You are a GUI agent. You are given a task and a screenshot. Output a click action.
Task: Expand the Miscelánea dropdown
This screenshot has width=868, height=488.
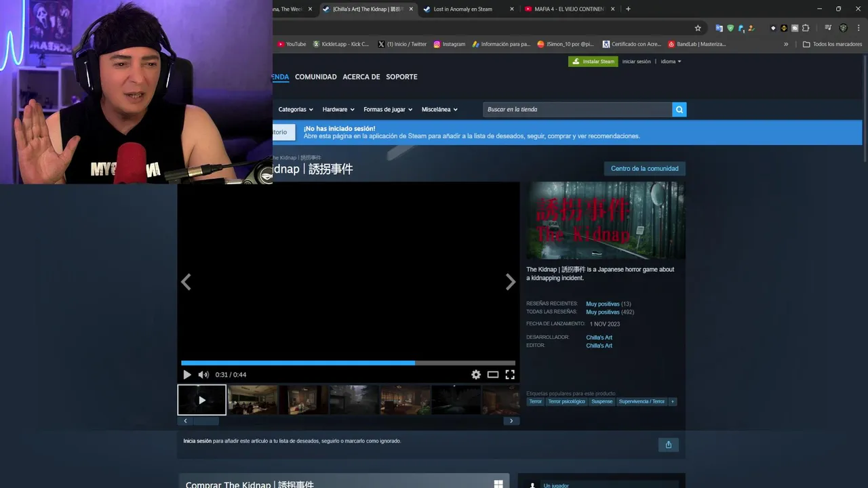(439, 110)
